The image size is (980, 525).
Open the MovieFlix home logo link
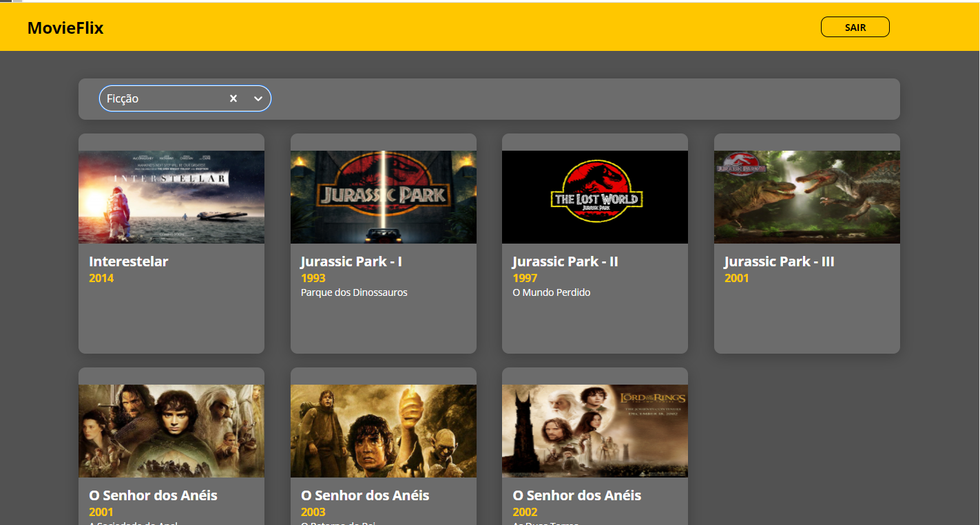[65, 28]
